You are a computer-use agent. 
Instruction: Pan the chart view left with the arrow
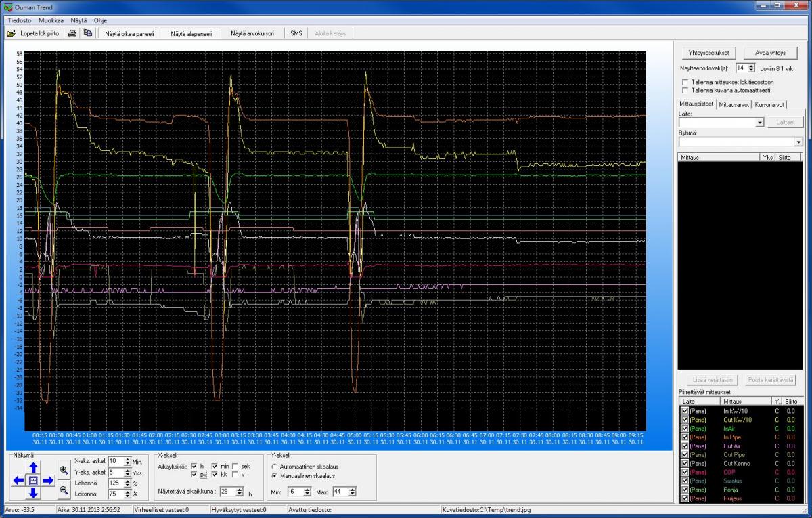19,480
